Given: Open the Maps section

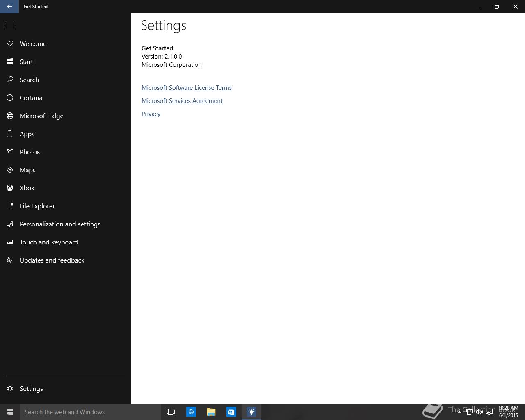Looking at the screenshot, I should pyautogui.click(x=66, y=170).
